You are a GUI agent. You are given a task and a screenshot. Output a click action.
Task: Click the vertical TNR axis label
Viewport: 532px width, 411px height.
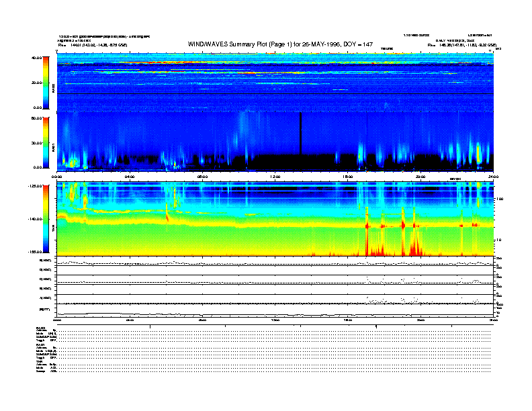coord(53,229)
